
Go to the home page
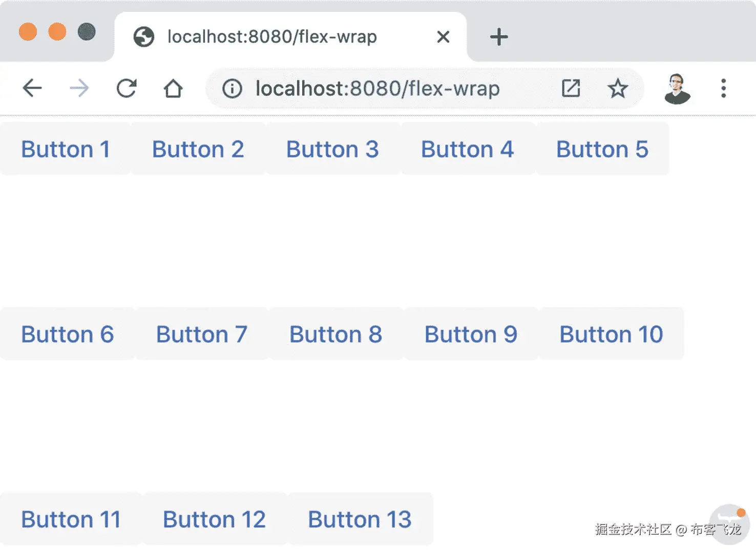pos(173,88)
